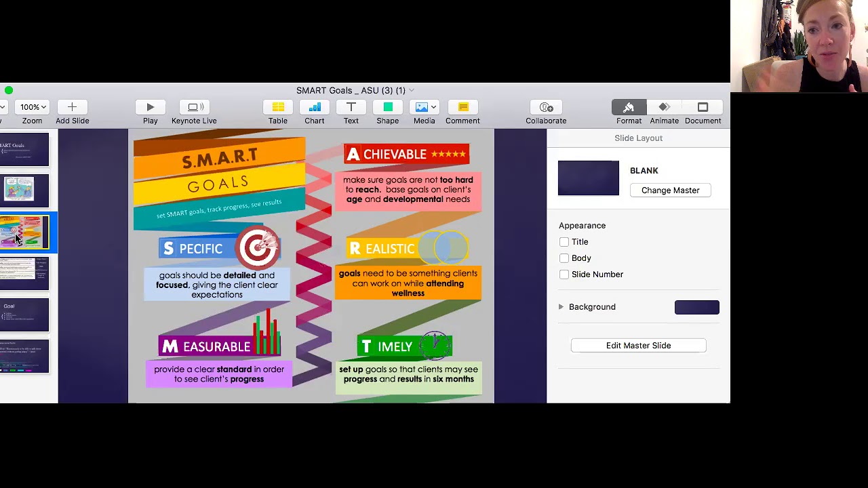This screenshot has width=868, height=488.
Task: Click the ACHIEVABLE heading on the slide
Action: click(x=406, y=154)
